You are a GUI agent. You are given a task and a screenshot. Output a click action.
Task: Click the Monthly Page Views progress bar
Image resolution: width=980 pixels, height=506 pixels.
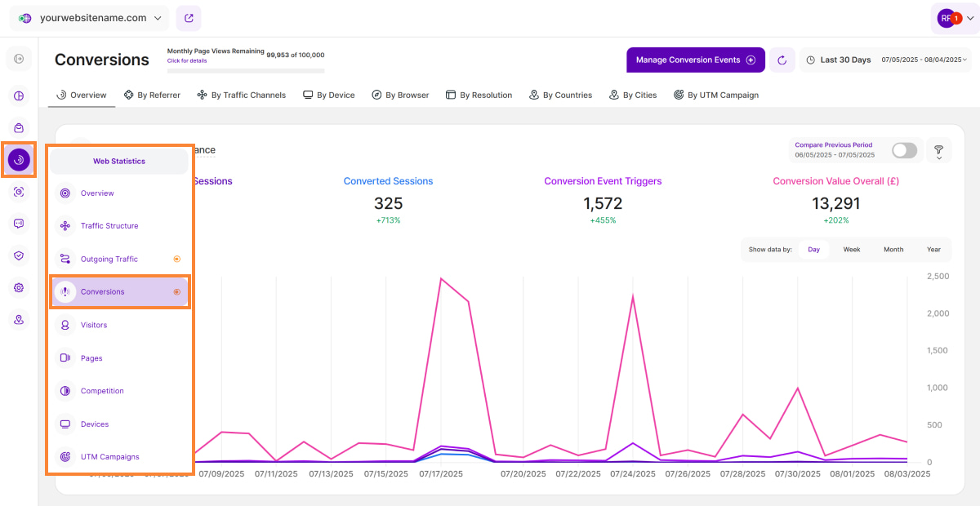(245, 71)
